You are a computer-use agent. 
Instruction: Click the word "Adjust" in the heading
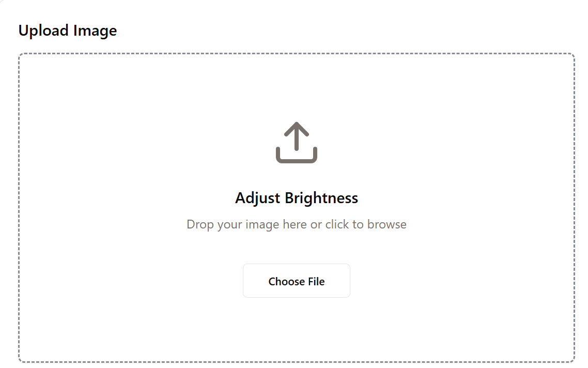pos(258,198)
